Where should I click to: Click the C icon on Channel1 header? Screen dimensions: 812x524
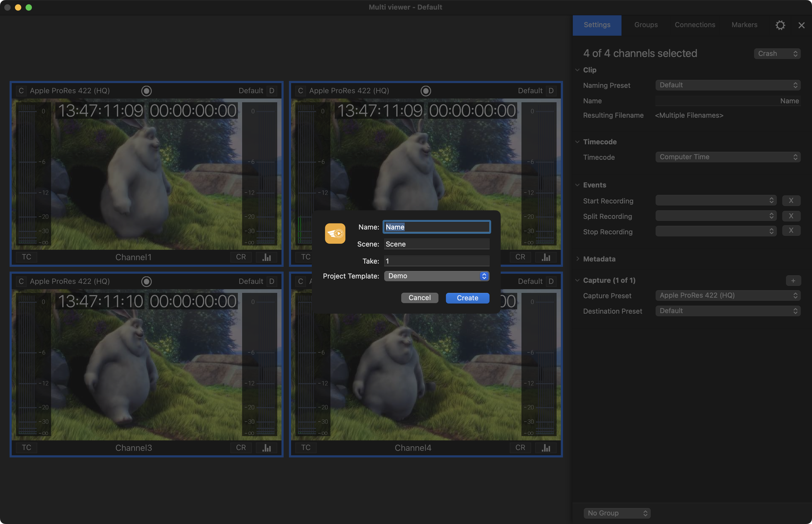point(21,91)
